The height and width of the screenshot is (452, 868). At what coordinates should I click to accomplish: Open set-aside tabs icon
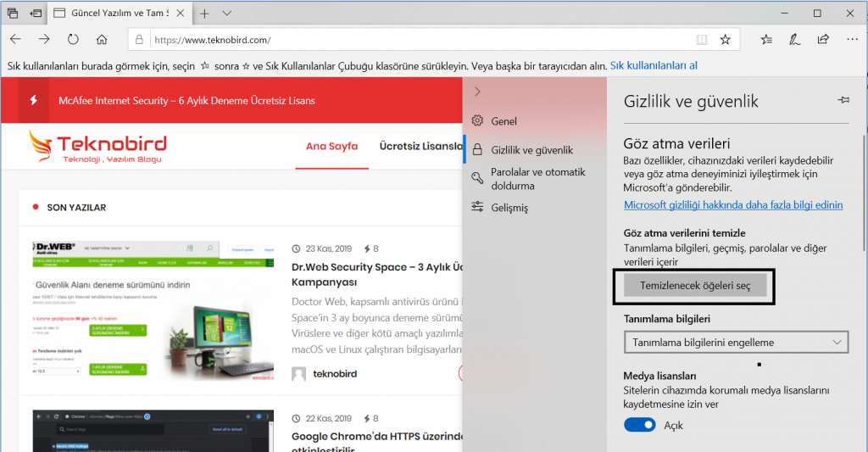tap(13, 13)
